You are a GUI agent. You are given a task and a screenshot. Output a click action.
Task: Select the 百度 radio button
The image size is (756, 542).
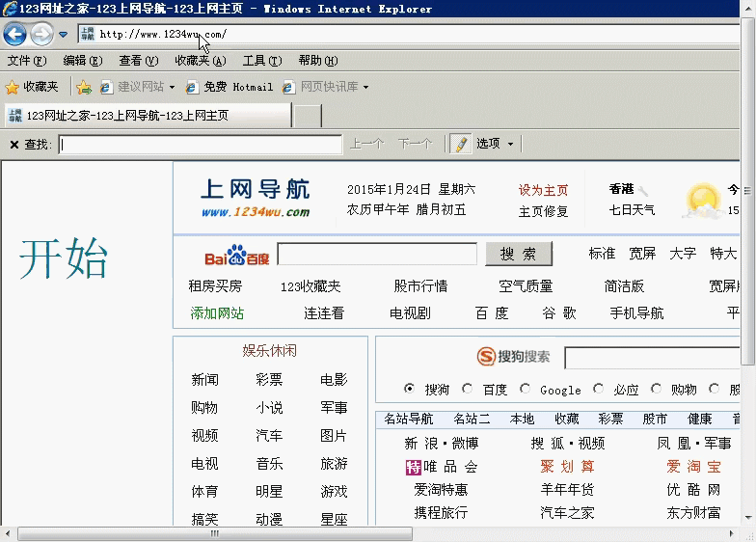[x=467, y=388]
